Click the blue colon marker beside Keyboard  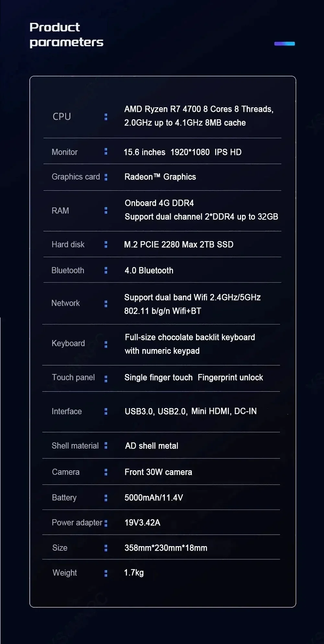[106, 345]
